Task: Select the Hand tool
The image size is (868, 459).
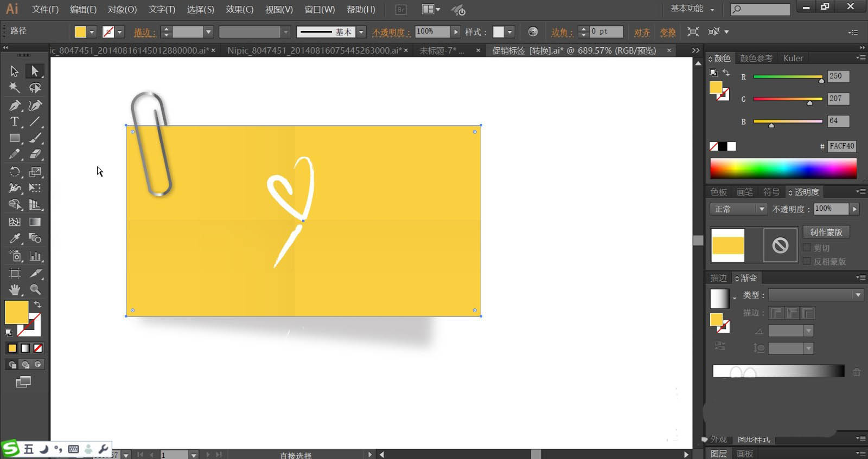Action: (15, 289)
